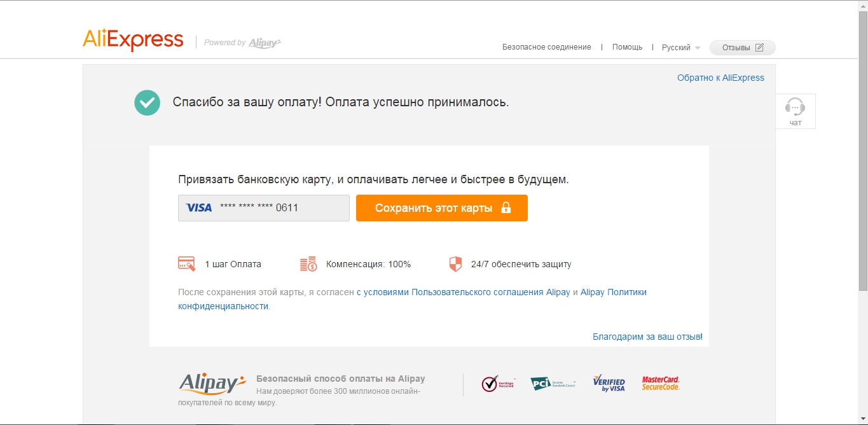The image size is (868, 425).
Task: Click the '1 шаг Оплата' text
Action: click(233, 264)
